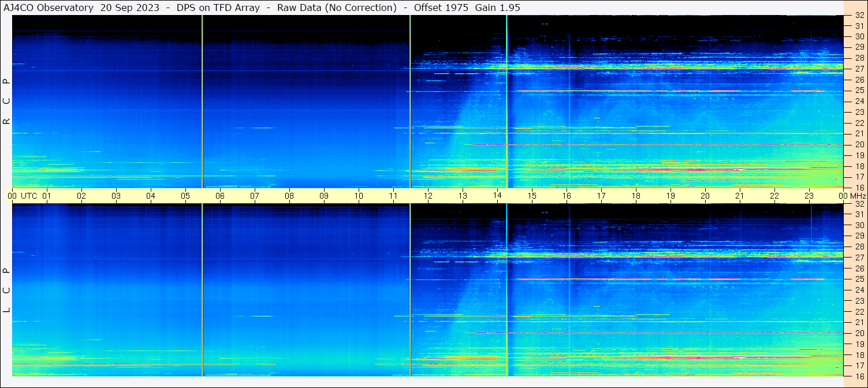This screenshot has width=868, height=388.
Task: Click the 29 MHz label of LCP panel
Action: click(859, 236)
